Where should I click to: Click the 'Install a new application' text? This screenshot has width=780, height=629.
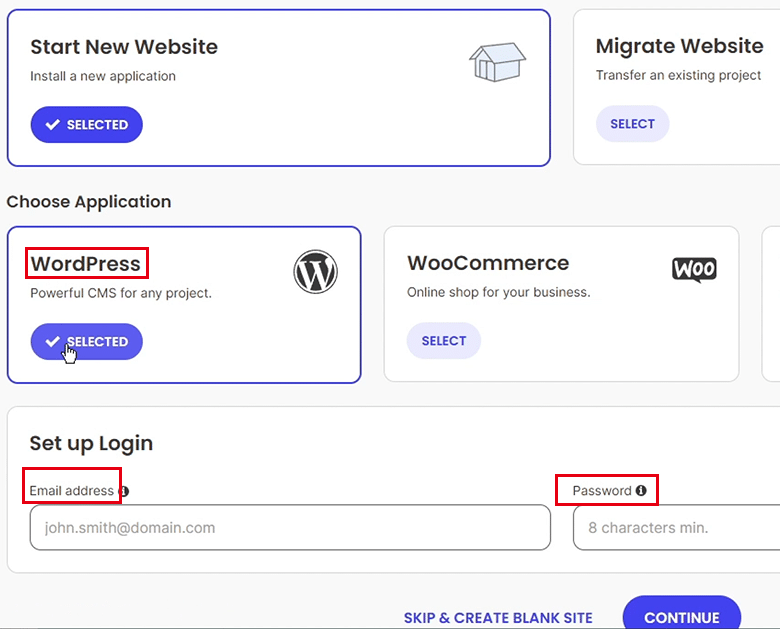coord(103,76)
